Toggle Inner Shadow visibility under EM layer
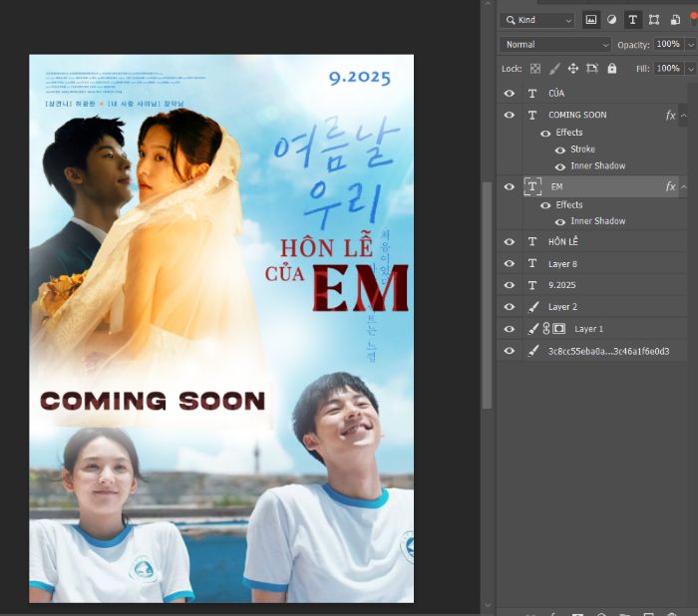698x616 pixels. pyautogui.click(x=560, y=222)
